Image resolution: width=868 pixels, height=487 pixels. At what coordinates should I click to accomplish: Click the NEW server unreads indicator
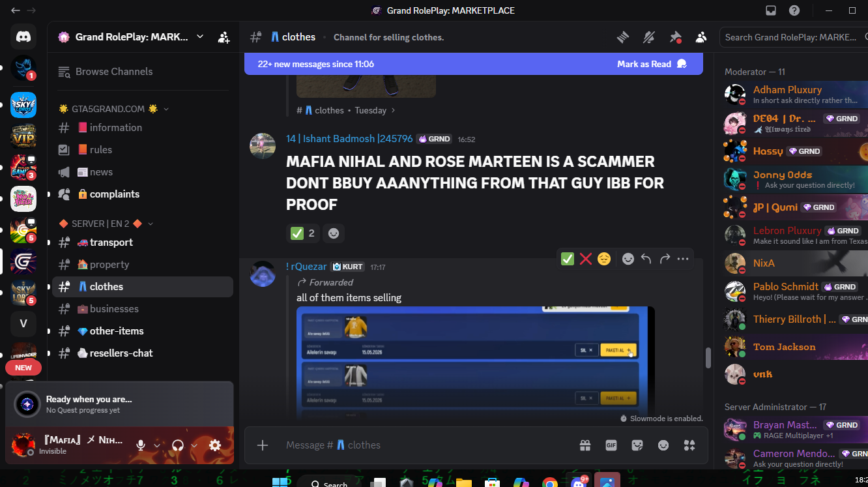(23, 368)
